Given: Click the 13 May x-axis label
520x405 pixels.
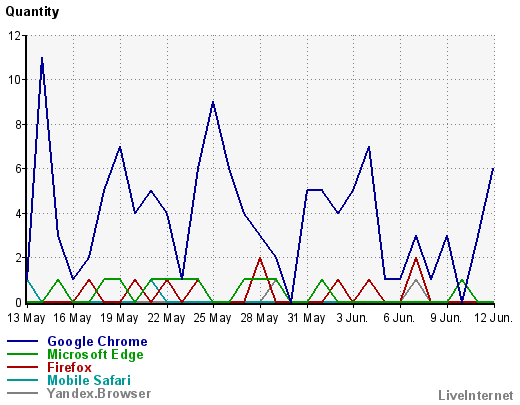Looking at the screenshot, I should pyautogui.click(x=26, y=318).
